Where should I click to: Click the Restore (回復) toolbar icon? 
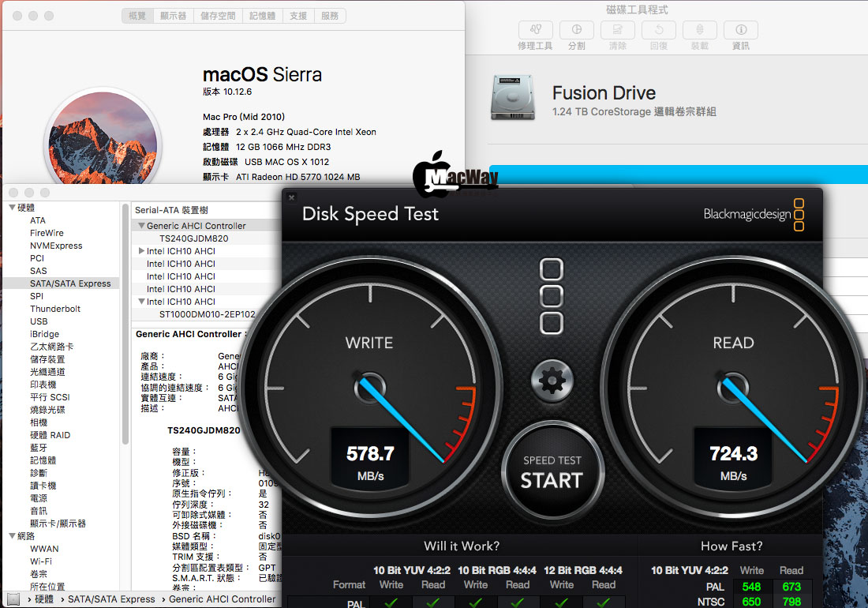tap(659, 30)
